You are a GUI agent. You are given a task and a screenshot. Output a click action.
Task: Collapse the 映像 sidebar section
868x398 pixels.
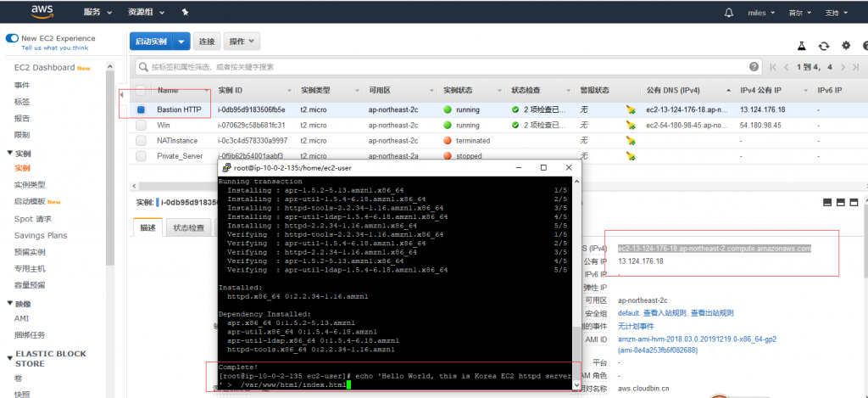pyautogui.click(x=10, y=303)
